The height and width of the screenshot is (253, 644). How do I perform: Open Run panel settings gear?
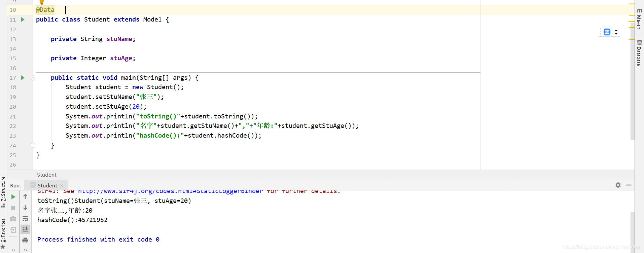pos(618,185)
